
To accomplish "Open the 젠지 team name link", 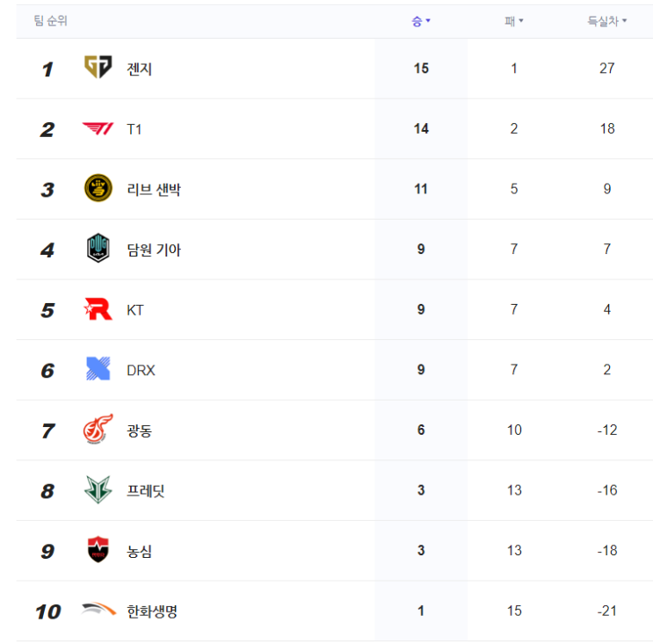I will 139,69.
